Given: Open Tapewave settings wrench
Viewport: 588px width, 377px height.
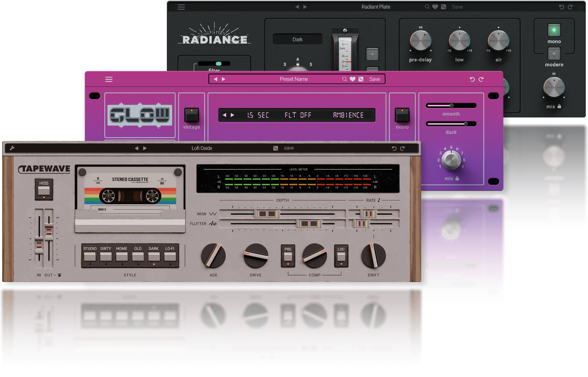Looking at the screenshot, I should click(12, 148).
